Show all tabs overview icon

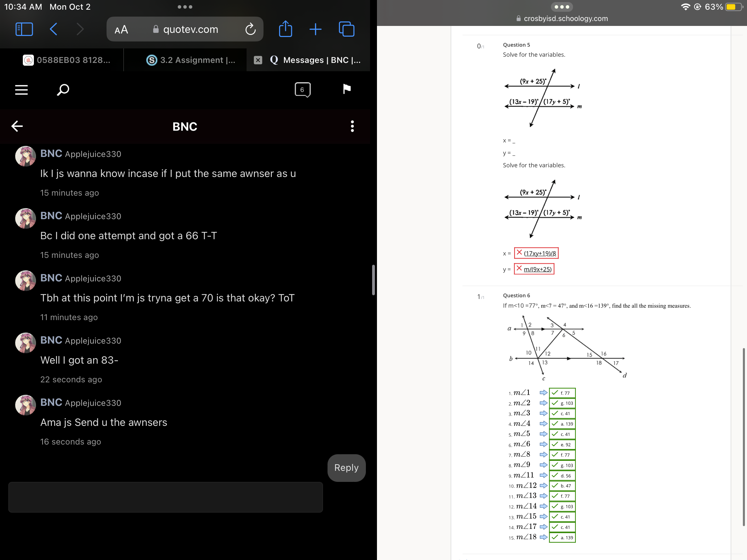(347, 29)
